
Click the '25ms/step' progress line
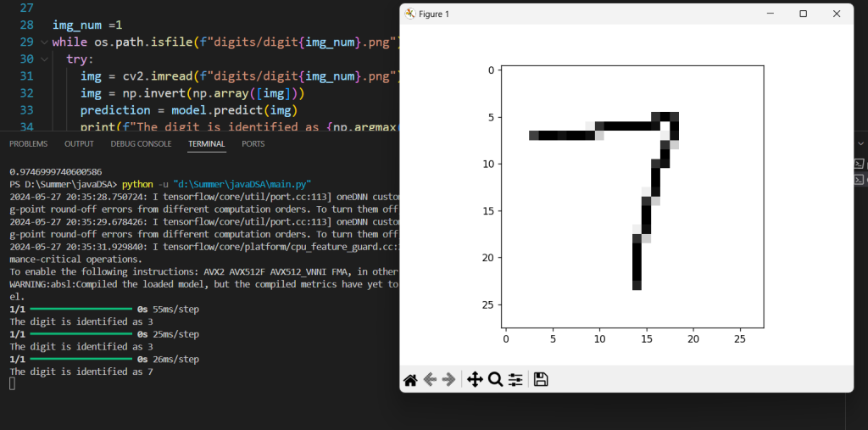[104, 334]
